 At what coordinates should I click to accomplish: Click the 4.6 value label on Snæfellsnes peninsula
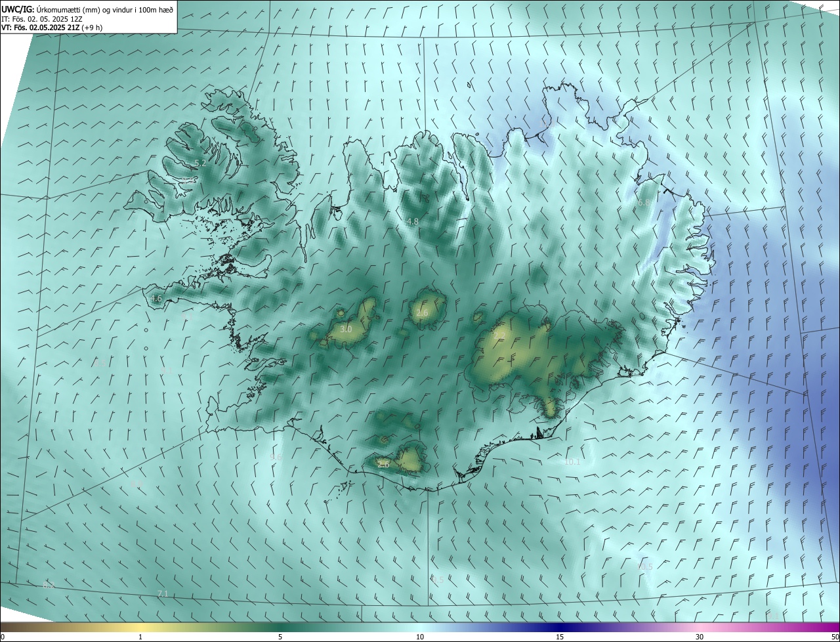tap(156, 298)
